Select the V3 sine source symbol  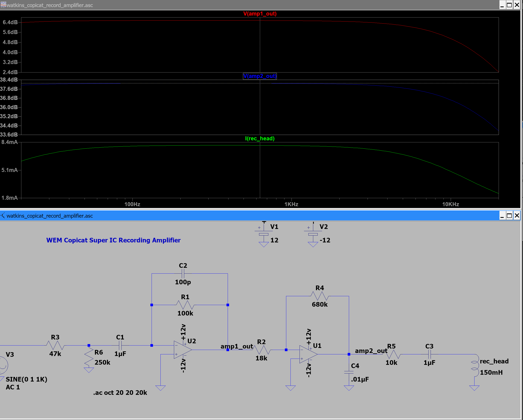(3, 365)
